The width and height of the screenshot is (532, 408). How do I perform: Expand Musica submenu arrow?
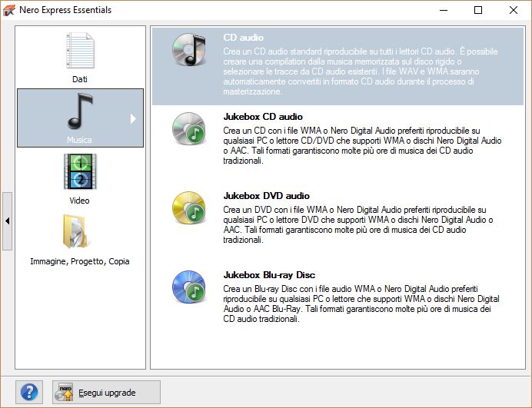(133, 118)
